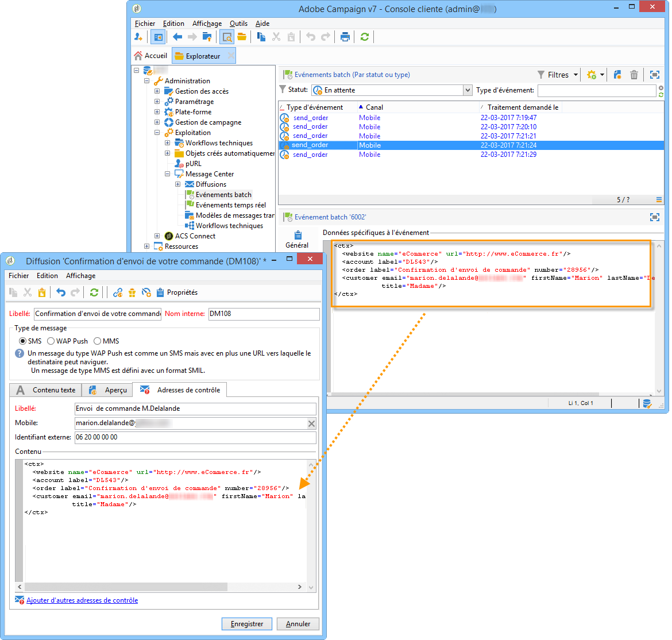The height and width of the screenshot is (640, 672).
Task: Click the Delete trash icon in events list
Action: (x=634, y=75)
